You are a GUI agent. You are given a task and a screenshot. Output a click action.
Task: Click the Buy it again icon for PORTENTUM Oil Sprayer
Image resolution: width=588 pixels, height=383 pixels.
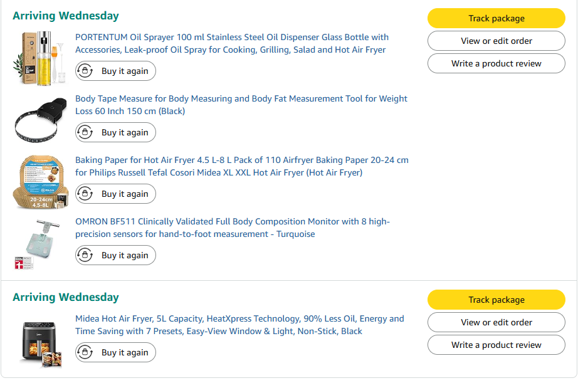pos(85,71)
